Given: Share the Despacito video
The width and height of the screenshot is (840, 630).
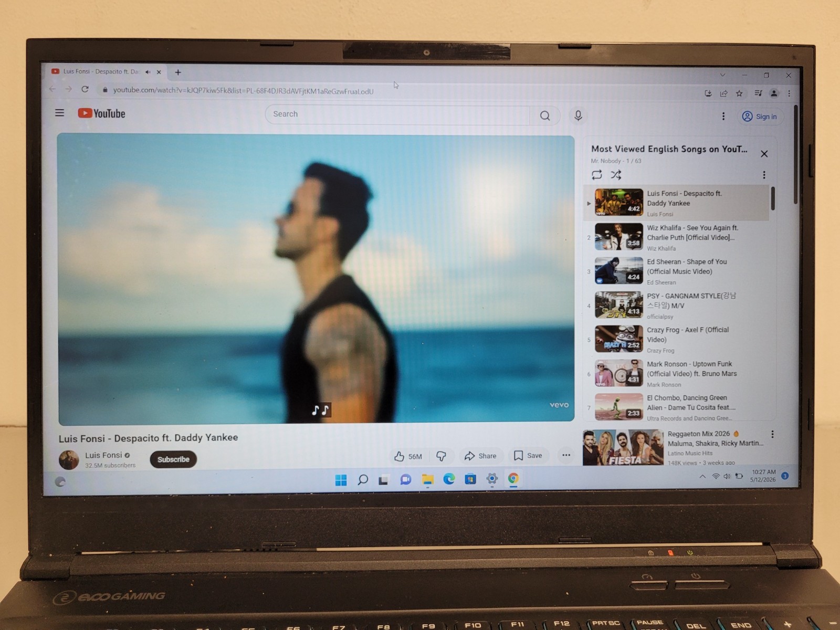Looking at the screenshot, I should click(480, 456).
